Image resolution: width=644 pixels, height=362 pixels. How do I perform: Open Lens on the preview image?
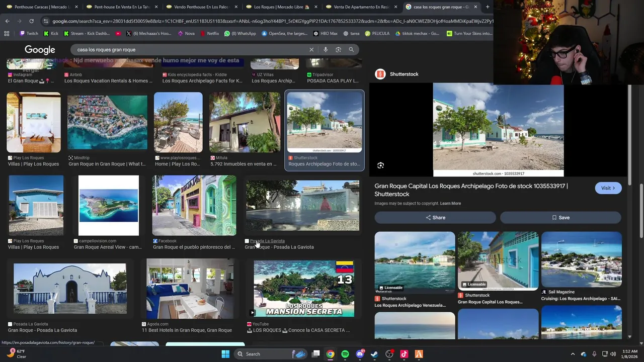pos(380,165)
